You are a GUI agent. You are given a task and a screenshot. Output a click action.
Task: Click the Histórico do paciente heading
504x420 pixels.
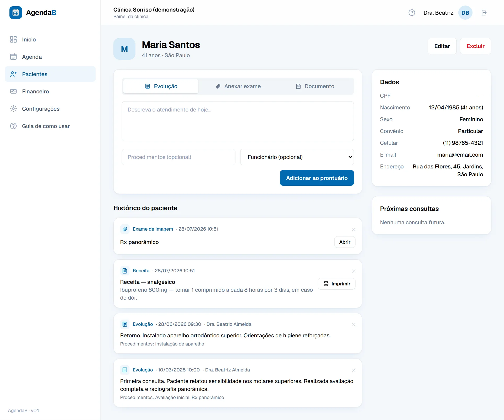(145, 208)
